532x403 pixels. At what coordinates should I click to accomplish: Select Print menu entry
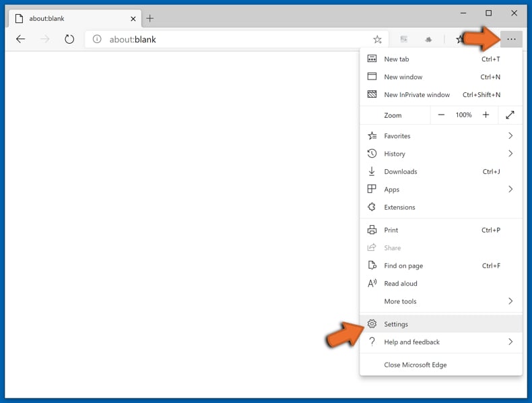click(391, 230)
